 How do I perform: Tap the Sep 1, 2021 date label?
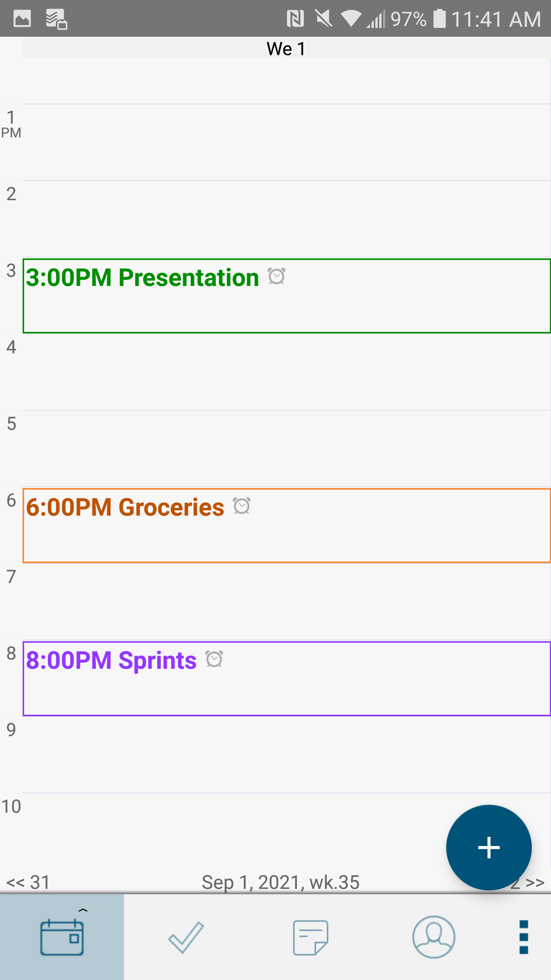[x=280, y=882]
